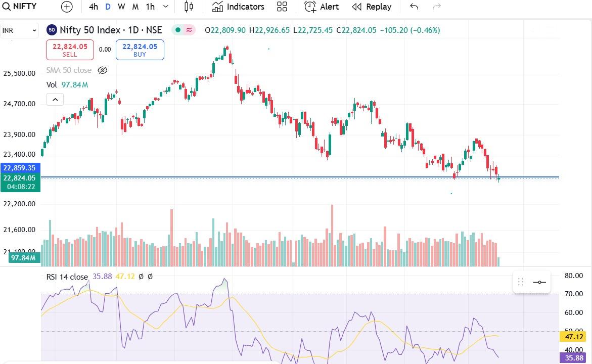This screenshot has width=592, height=364.
Task: Redo the last chart action
Action: click(437, 7)
